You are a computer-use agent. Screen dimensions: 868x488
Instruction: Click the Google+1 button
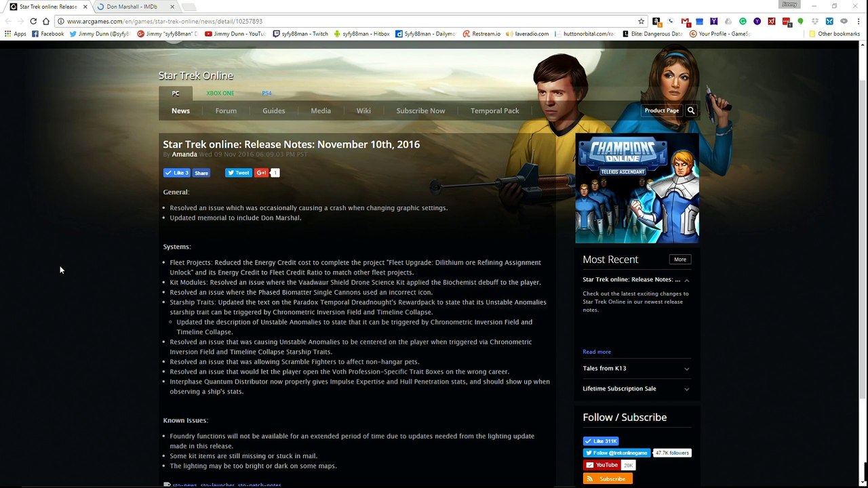(x=262, y=173)
